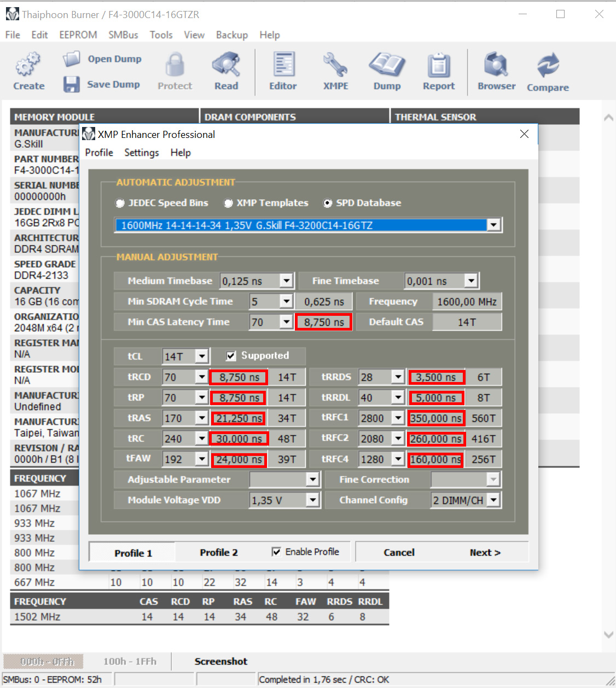Viewport: 616px width, 688px height.
Task: Switch to Profile 1 tab
Action: [x=133, y=553]
